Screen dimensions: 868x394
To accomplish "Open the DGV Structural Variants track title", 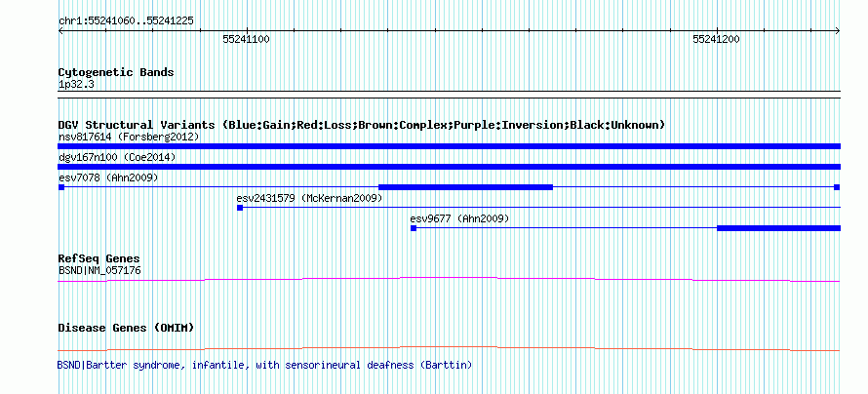I will pos(362,125).
